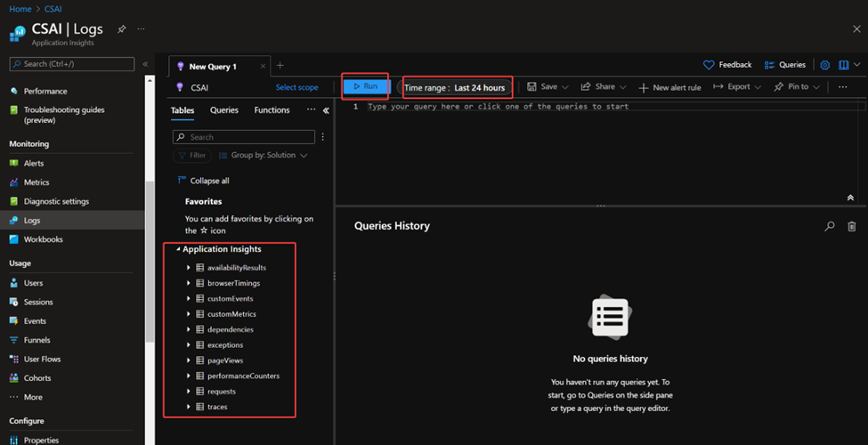The image size is (868, 445).
Task: Click Collapse all in the tables tree
Action: point(203,181)
